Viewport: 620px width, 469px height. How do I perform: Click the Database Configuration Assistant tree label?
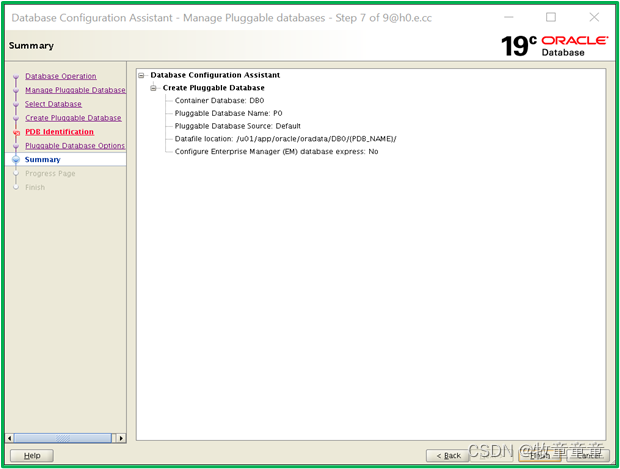215,75
